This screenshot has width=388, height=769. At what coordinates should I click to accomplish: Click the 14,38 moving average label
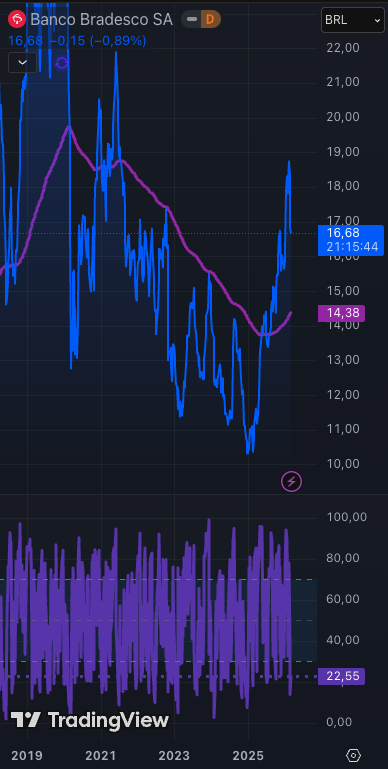(341, 313)
